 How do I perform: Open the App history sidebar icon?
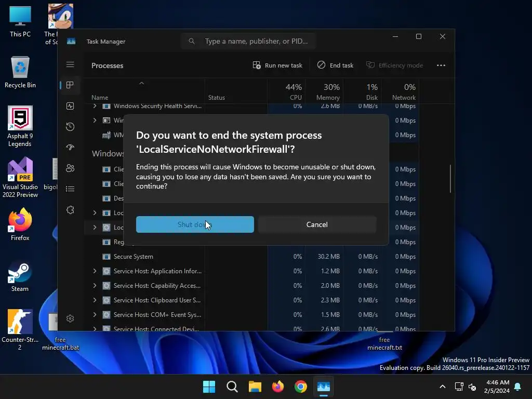pyautogui.click(x=70, y=127)
